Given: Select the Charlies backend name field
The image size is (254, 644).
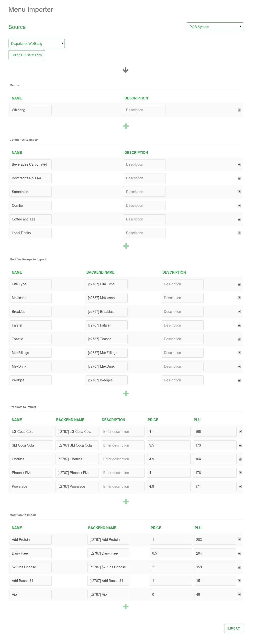Looking at the screenshot, I should [x=77, y=459].
